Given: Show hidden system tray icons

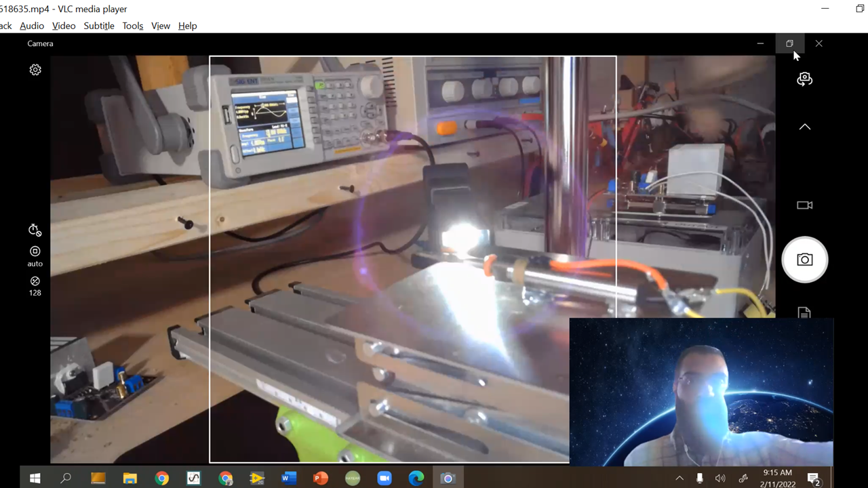Looking at the screenshot, I should pos(679,479).
